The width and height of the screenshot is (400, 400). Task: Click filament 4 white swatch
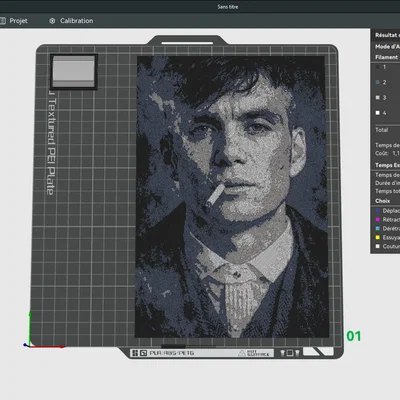tap(378, 113)
